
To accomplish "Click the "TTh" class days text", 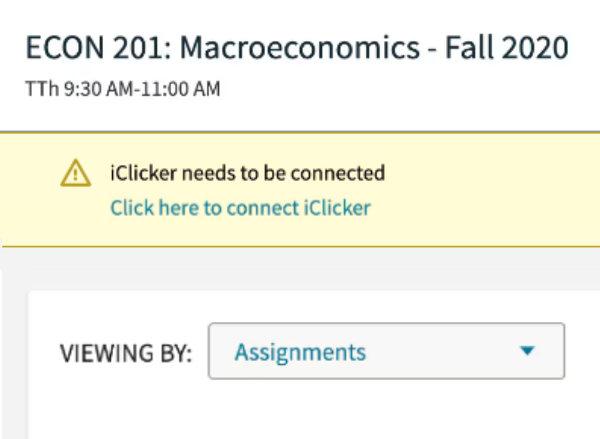I will tap(38, 90).
